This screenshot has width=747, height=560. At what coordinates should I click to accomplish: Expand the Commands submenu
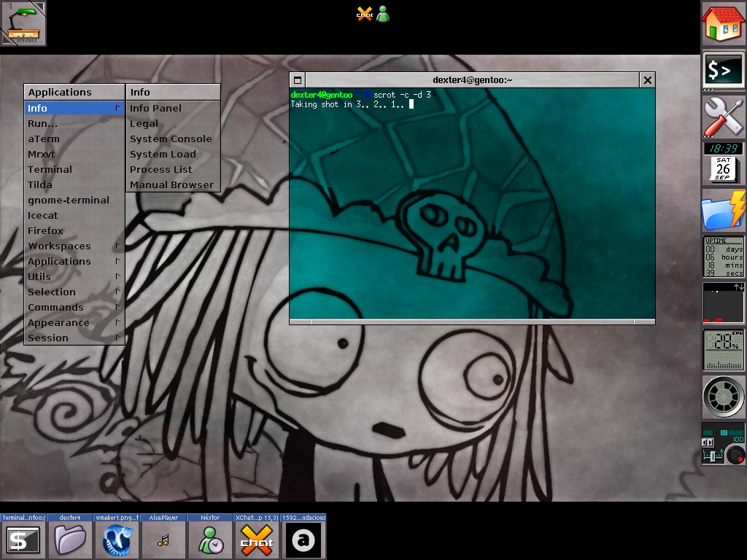74,307
